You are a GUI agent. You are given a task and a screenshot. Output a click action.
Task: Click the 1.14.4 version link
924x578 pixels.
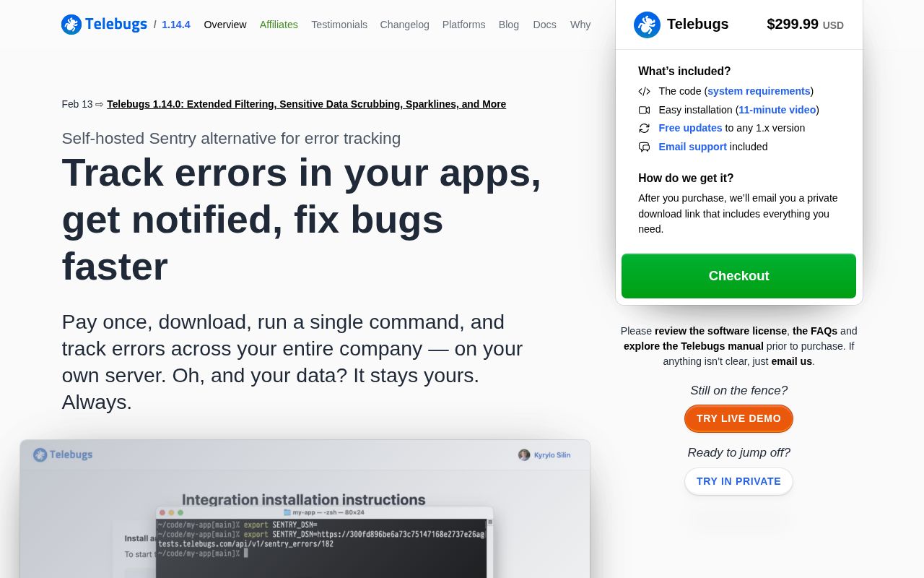pos(176,25)
